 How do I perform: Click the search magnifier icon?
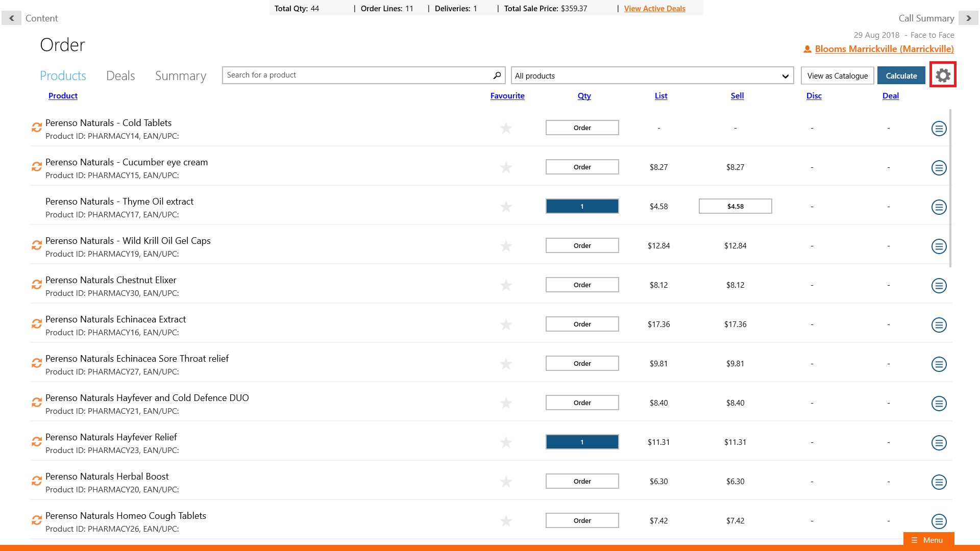pyautogui.click(x=497, y=75)
